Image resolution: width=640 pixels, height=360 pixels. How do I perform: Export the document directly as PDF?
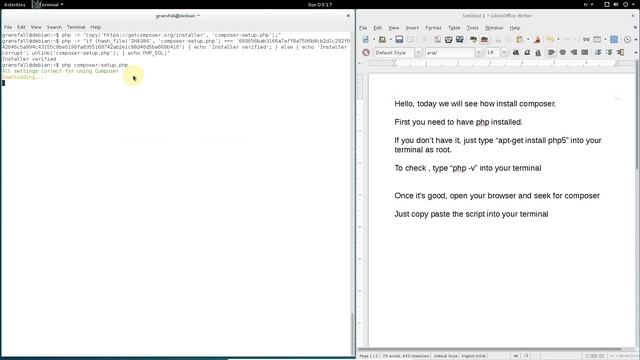point(437,40)
